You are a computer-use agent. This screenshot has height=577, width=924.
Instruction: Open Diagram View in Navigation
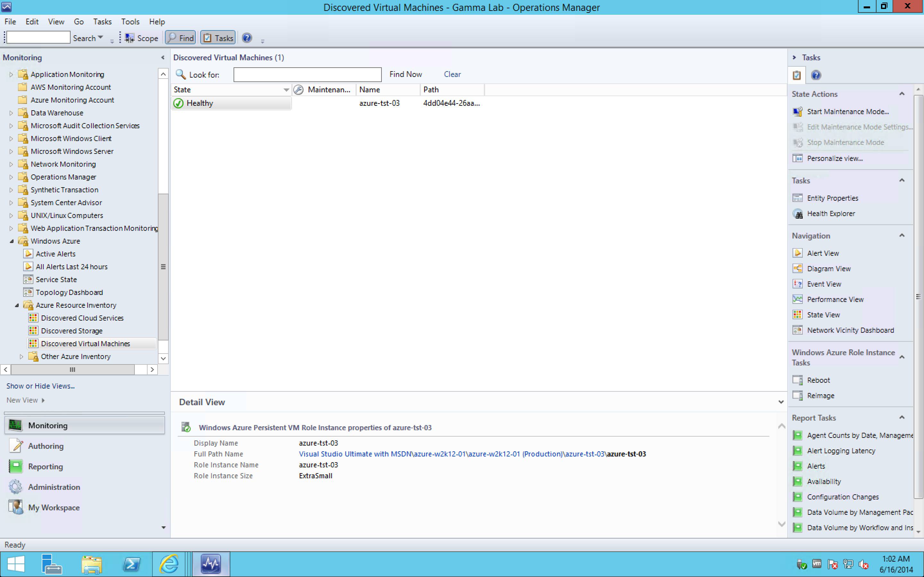[x=828, y=269]
